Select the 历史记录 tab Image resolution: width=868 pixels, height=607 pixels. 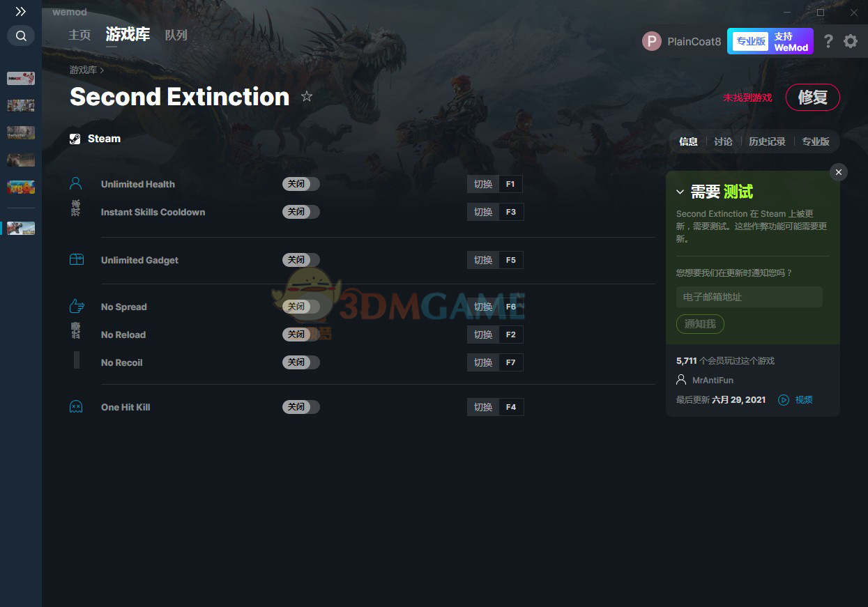(767, 141)
